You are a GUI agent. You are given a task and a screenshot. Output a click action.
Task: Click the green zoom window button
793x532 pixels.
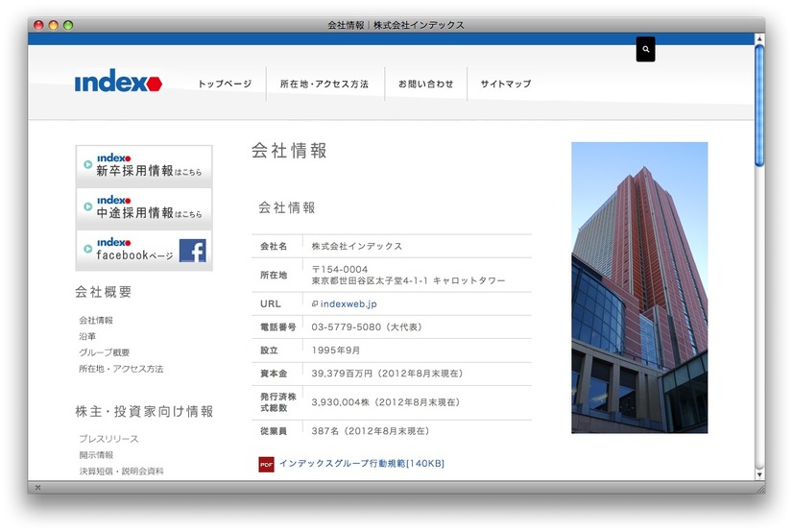pyautogui.click(x=68, y=25)
